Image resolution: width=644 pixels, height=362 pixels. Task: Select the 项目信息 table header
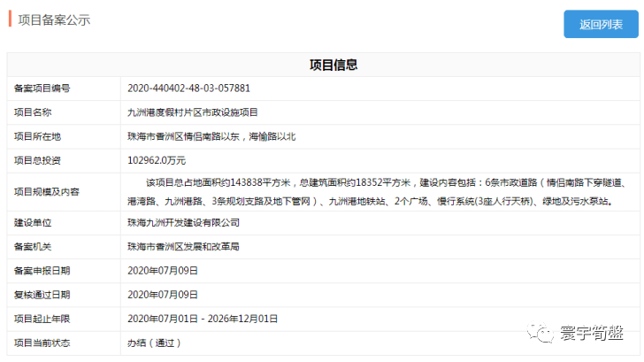pyautogui.click(x=333, y=65)
